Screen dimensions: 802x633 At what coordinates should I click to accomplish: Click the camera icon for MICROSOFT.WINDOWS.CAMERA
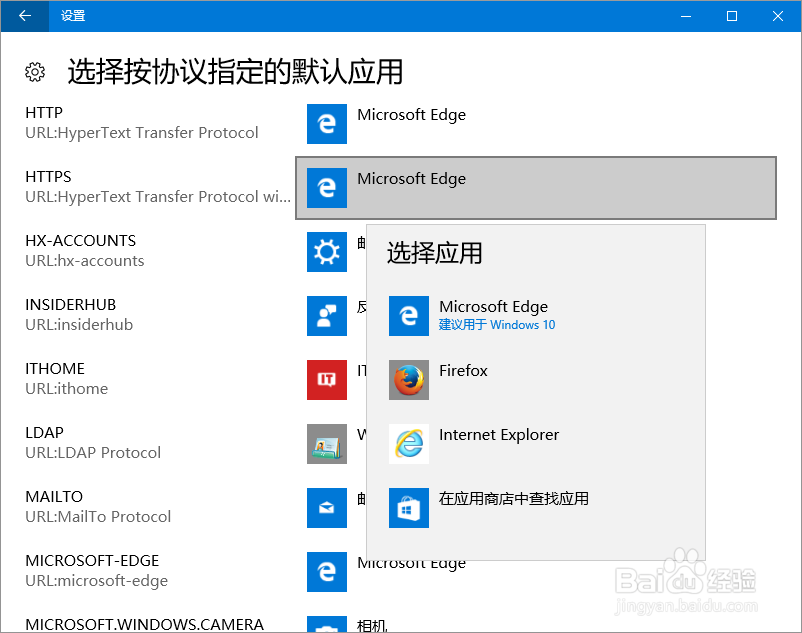[326, 624]
